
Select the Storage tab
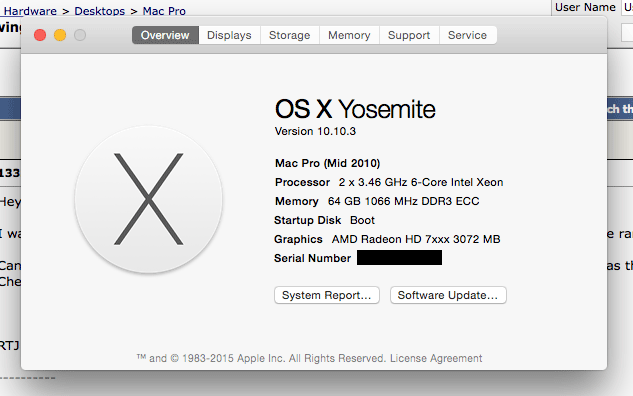[x=289, y=35]
